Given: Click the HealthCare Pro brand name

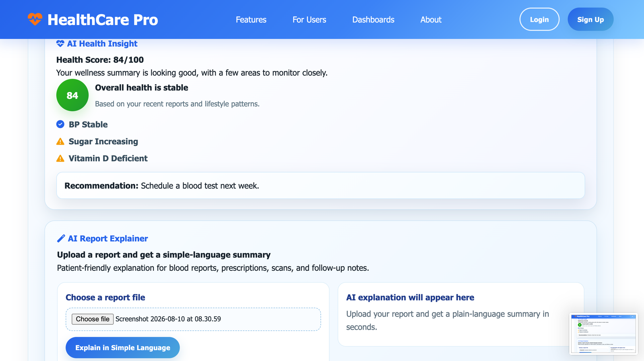Looking at the screenshot, I should point(103,20).
